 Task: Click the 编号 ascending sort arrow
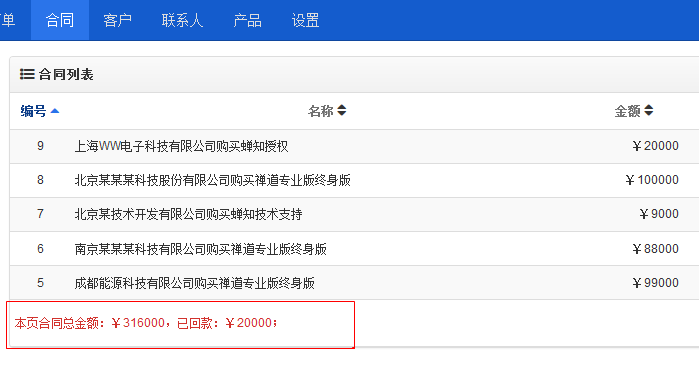pyautogui.click(x=55, y=111)
